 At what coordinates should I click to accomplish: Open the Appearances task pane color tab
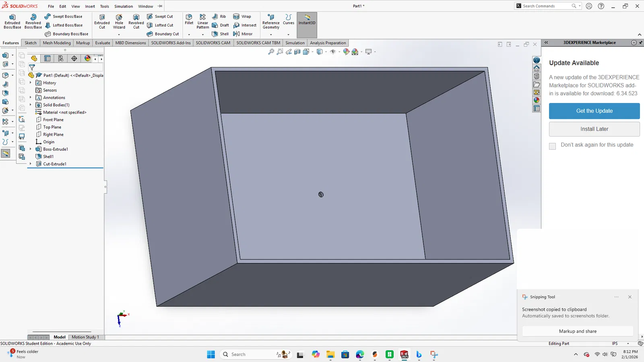pyautogui.click(x=537, y=100)
